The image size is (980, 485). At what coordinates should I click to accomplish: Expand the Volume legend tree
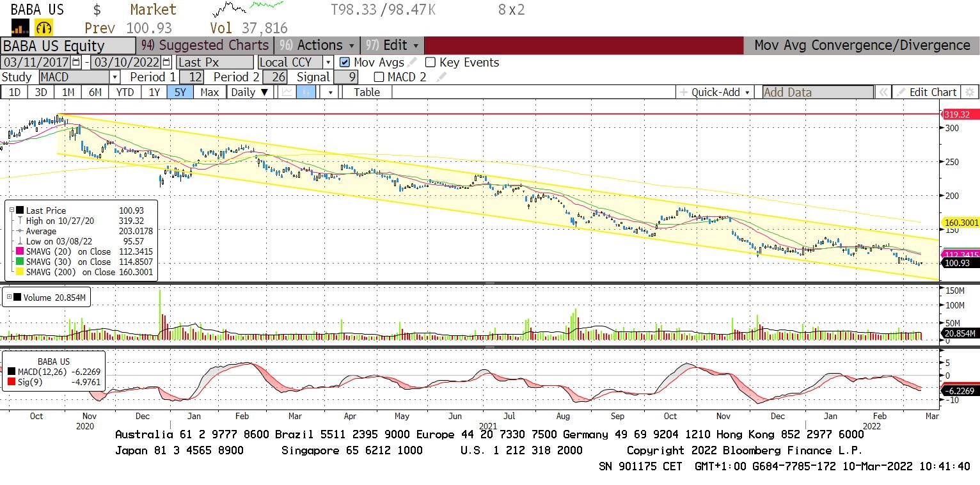tap(9, 297)
